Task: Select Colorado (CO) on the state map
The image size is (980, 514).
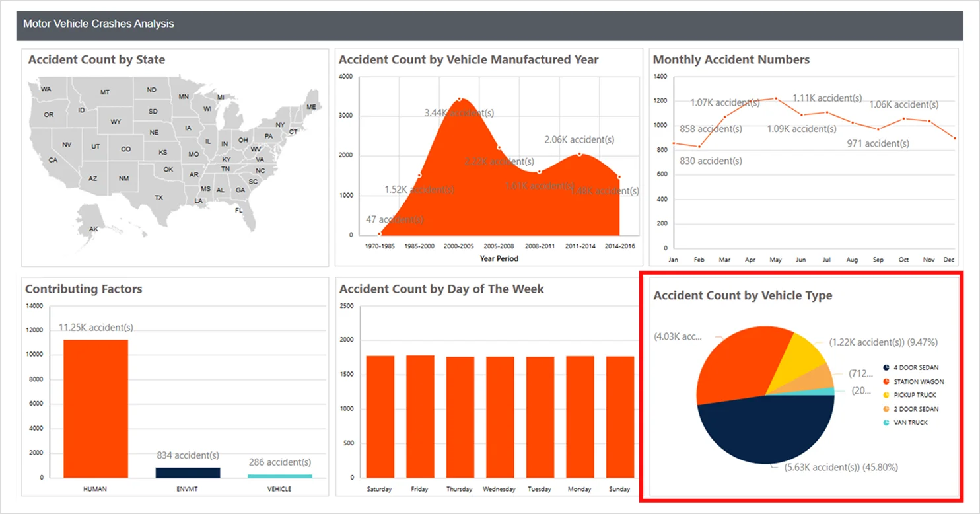Action: (x=125, y=149)
